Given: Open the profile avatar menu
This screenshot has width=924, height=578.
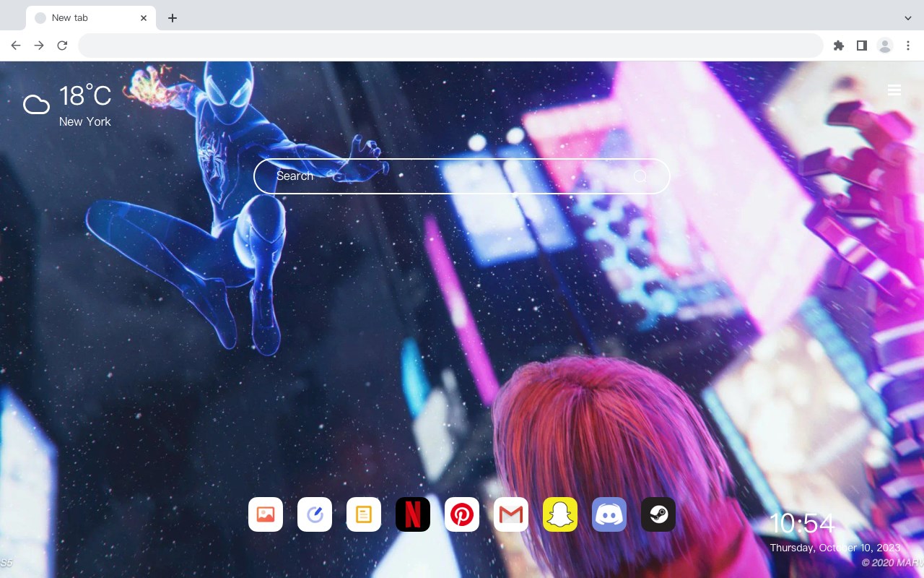Looking at the screenshot, I should tap(885, 46).
